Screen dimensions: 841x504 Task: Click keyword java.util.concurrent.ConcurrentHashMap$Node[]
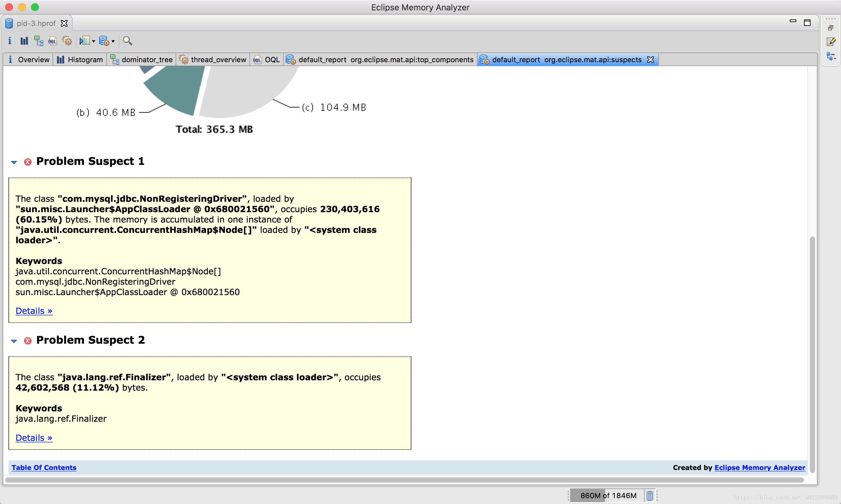pos(118,271)
